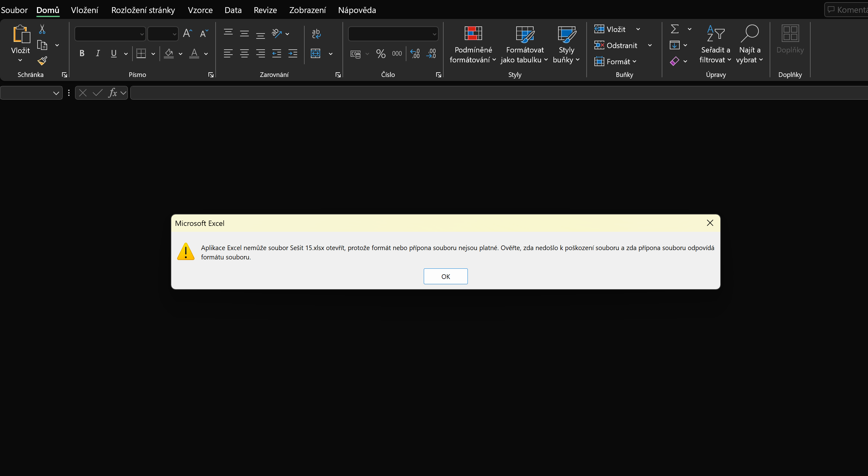Open Schránka dialog launcher
The width and height of the screenshot is (868, 476).
[x=64, y=75]
